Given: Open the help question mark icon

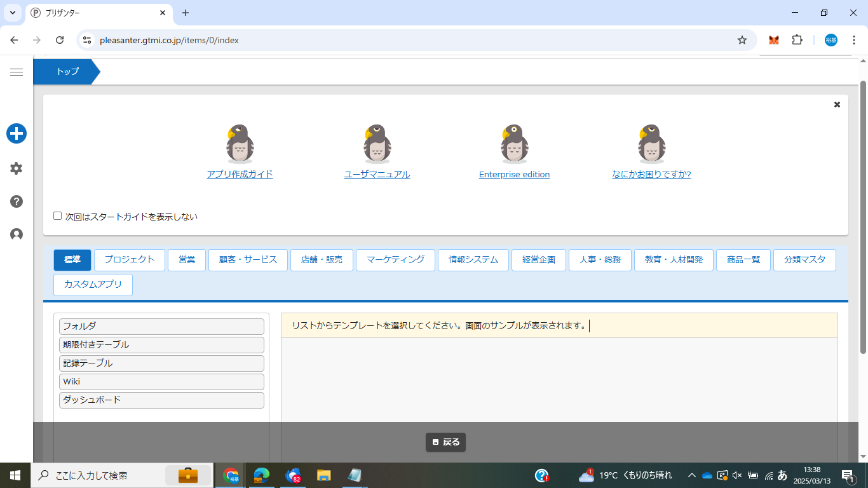Looking at the screenshot, I should (17, 201).
